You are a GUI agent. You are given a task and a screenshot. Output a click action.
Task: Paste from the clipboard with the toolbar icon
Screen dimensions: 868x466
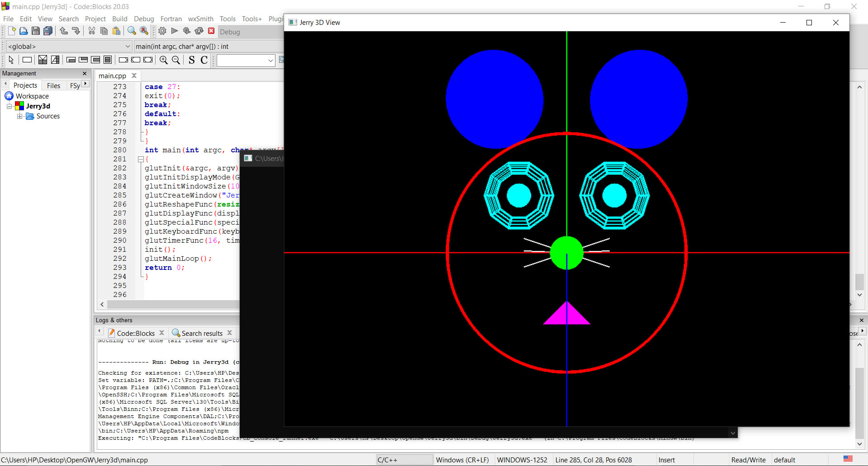tap(116, 31)
